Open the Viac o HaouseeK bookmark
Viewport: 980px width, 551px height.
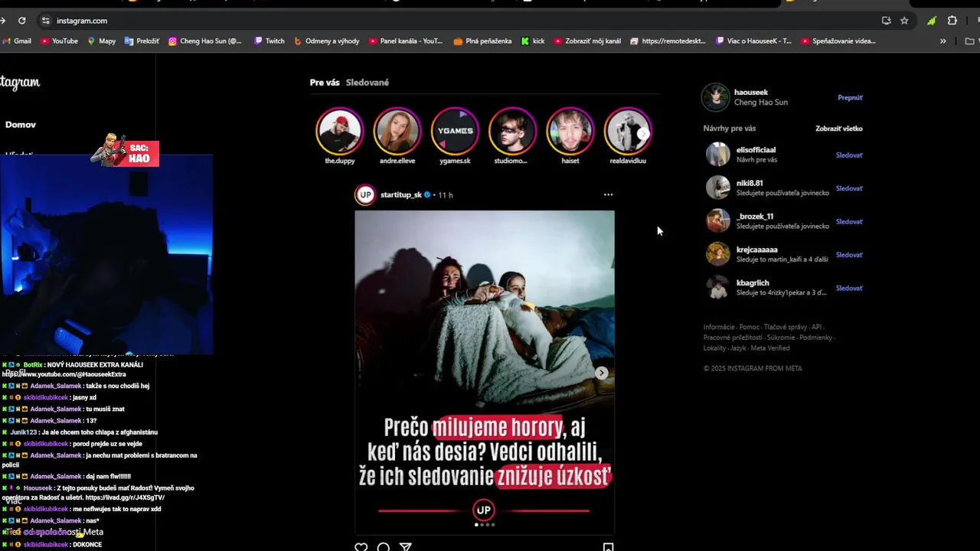[754, 41]
